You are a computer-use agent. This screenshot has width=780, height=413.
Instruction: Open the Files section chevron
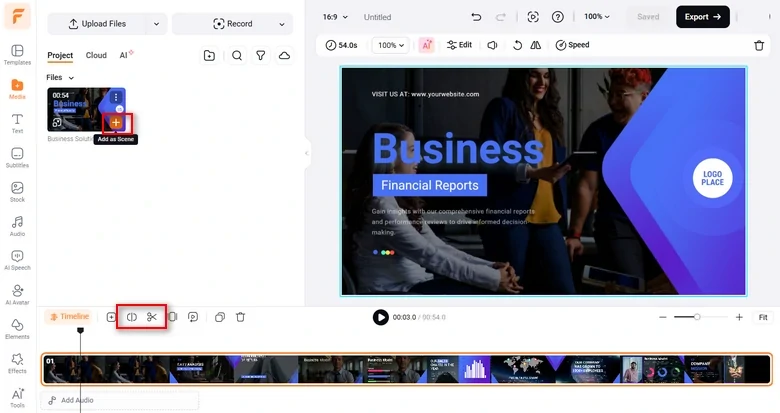(x=71, y=78)
